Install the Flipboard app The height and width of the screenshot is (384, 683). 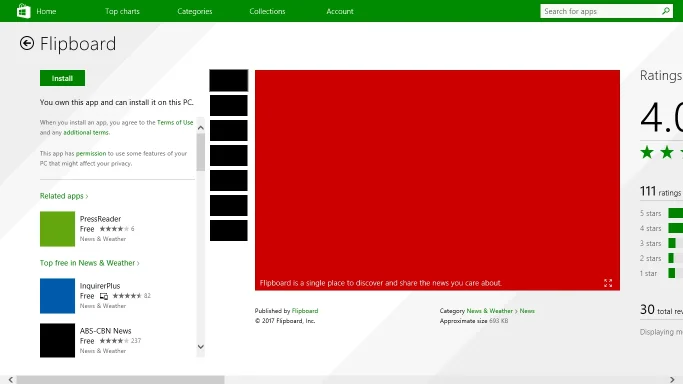pos(62,78)
